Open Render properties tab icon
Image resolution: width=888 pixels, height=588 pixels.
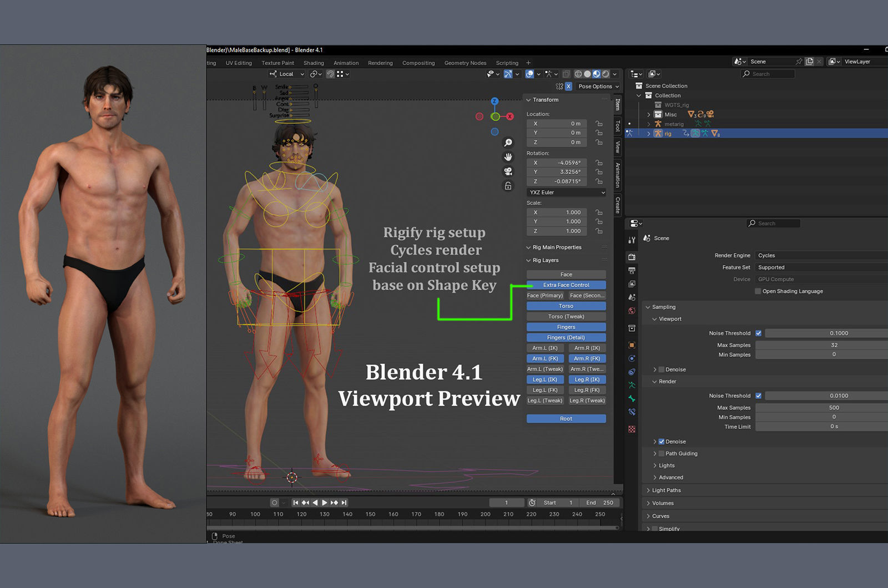[632, 257]
